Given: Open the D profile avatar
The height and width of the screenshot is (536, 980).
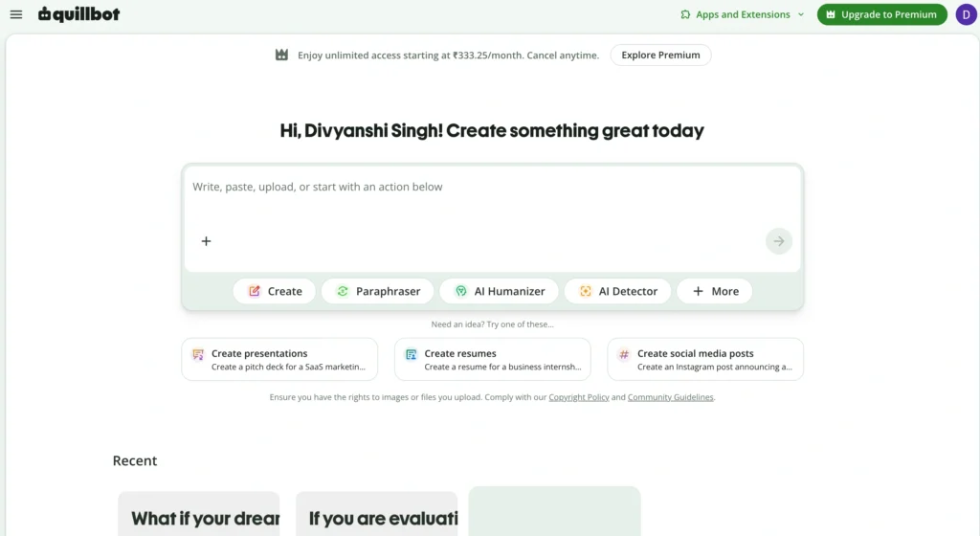Looking at the screenshot, I should (x=966, y=14).
